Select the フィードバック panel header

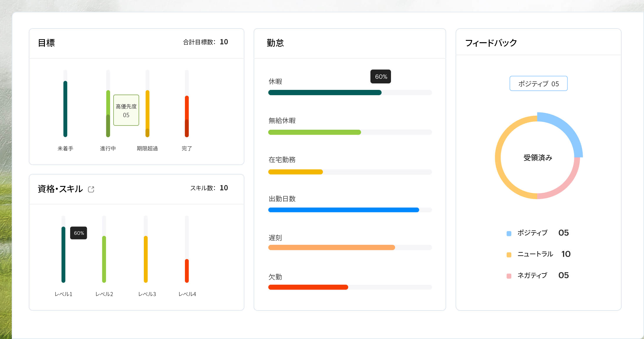click(x=490, y=43)
